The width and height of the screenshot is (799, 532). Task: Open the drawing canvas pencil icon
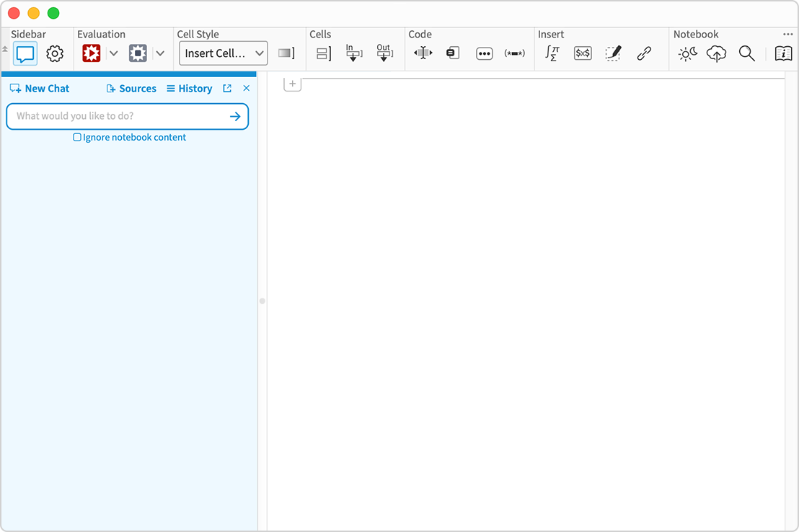click(x=613, y=53)
